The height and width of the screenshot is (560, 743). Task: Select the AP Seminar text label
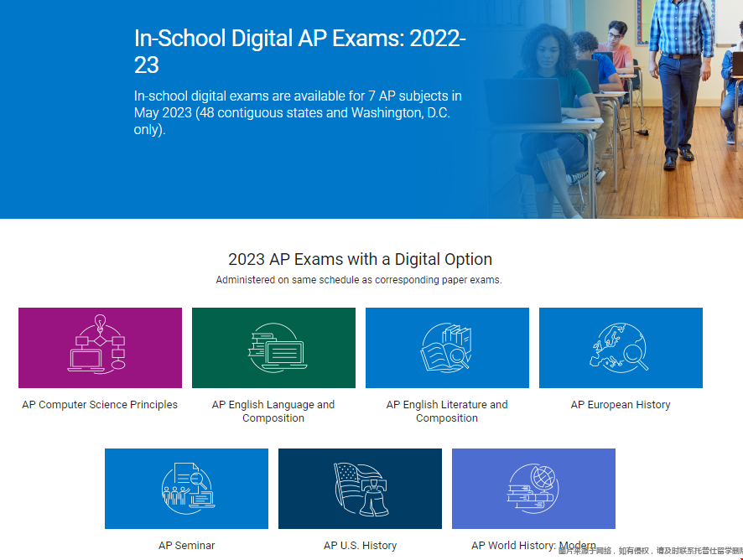click(x=186, y=546)
